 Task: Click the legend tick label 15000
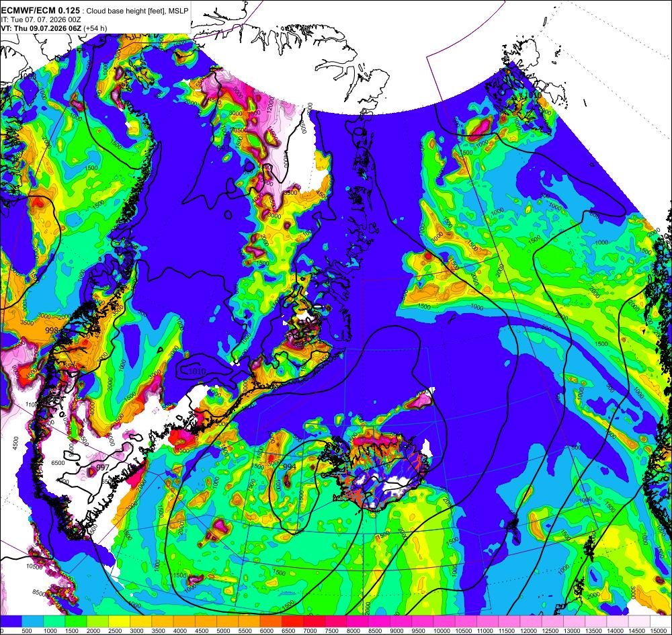coord(659,630)
